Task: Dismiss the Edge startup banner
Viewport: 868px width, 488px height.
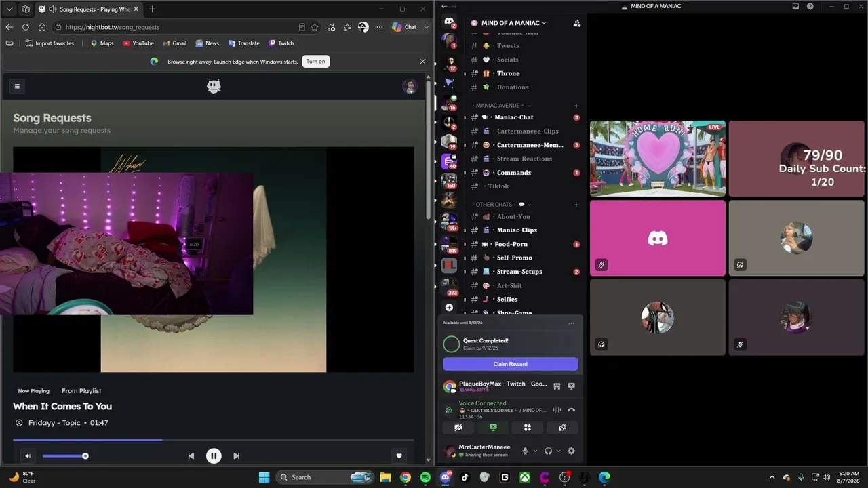Action: [x=422, y=61]
